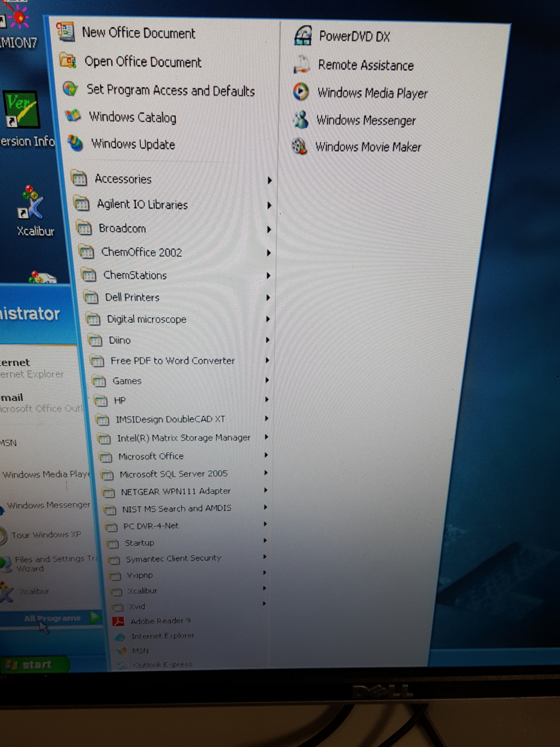Expand the Accessories submenu arrow
Image resolution: width=560 pixels, height=747 pixels.
click(x=269, y=180)
